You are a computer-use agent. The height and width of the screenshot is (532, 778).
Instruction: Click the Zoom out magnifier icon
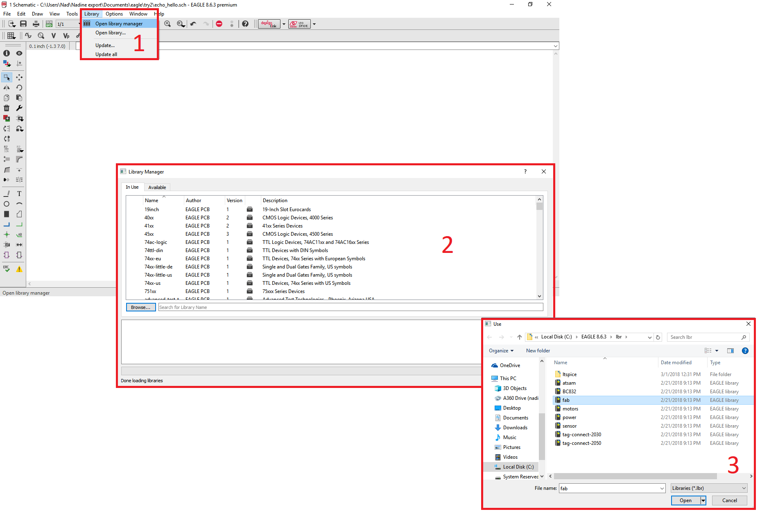click(167, 24)
